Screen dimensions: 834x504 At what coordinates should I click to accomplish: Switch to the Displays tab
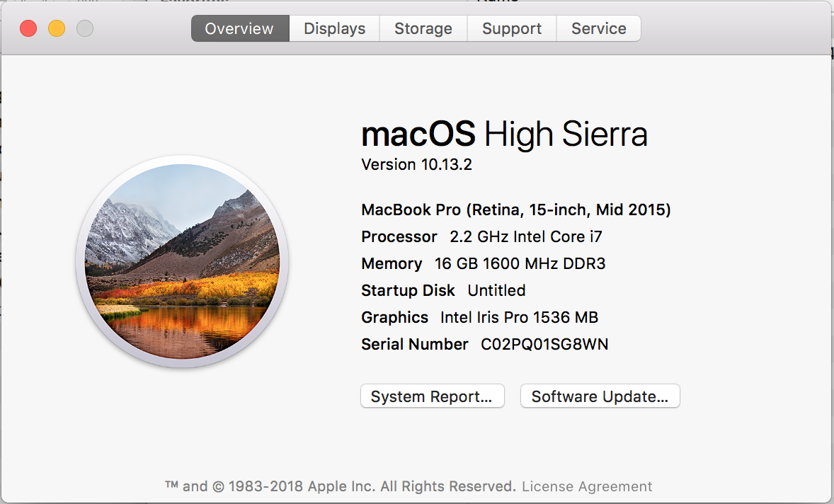pyautogui.click(x=335, y=28)
